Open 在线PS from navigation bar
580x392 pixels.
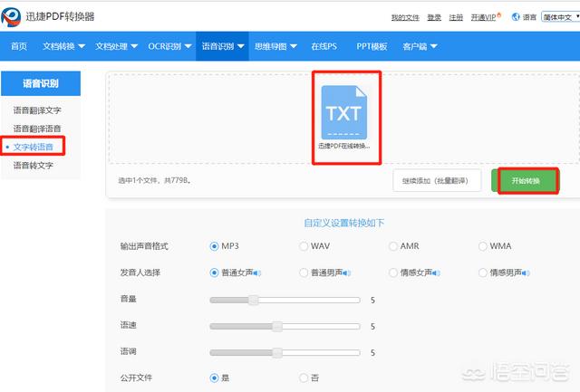click(x=324, y=46)
